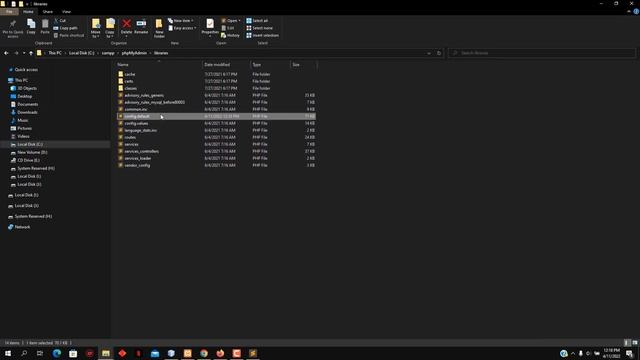Open the File menu tab

coord(9,12)
